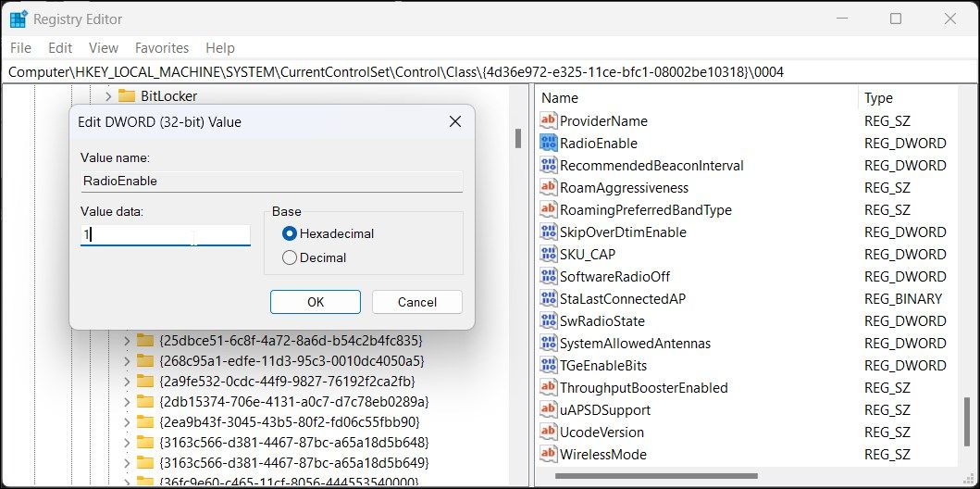
Task: Click the ProviderName string value icon
Action: pos(548,120)
